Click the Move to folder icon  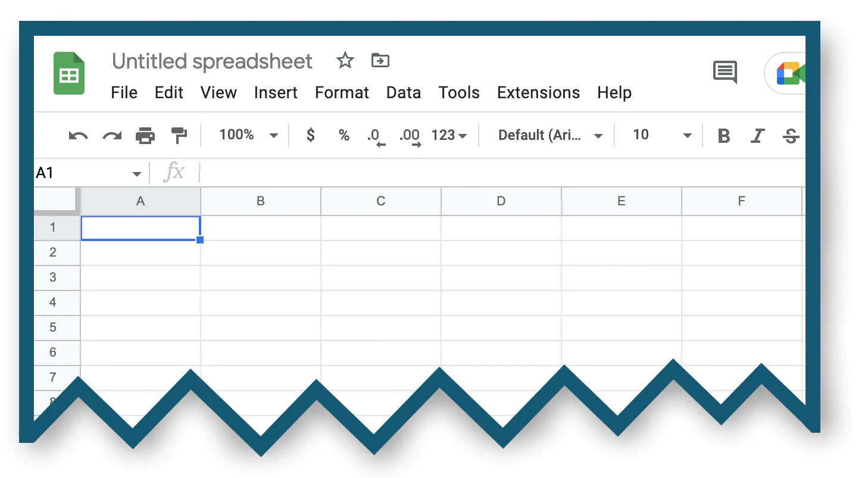[x=380, y=60]
